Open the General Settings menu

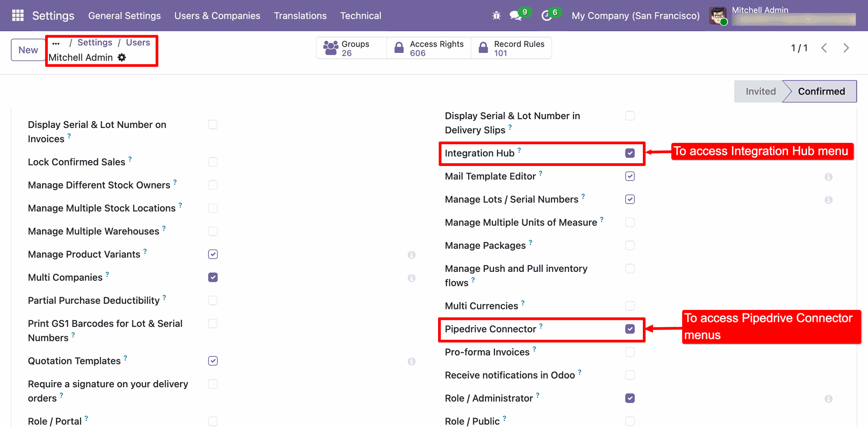pyautogui.click(x=124, y=16)
